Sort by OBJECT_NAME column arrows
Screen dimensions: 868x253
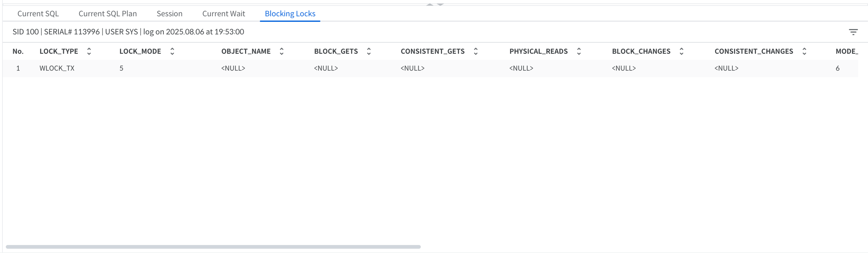(x=281, y=51)
